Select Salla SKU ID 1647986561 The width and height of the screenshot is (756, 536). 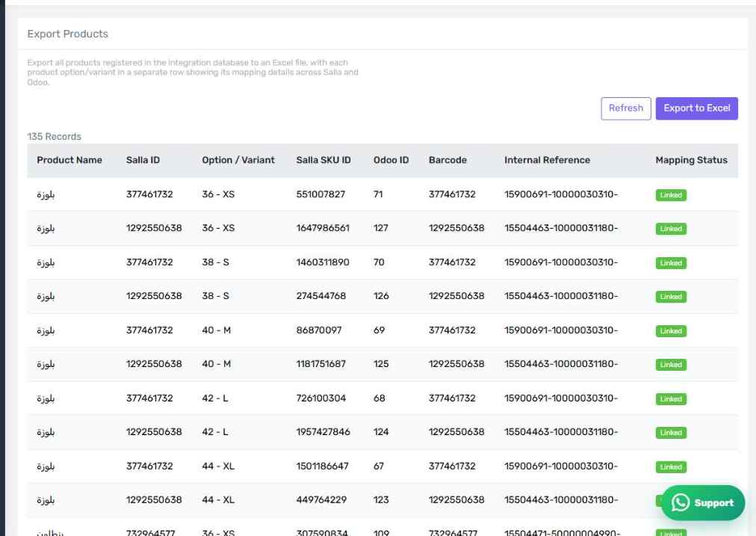[x=323, y=228]
